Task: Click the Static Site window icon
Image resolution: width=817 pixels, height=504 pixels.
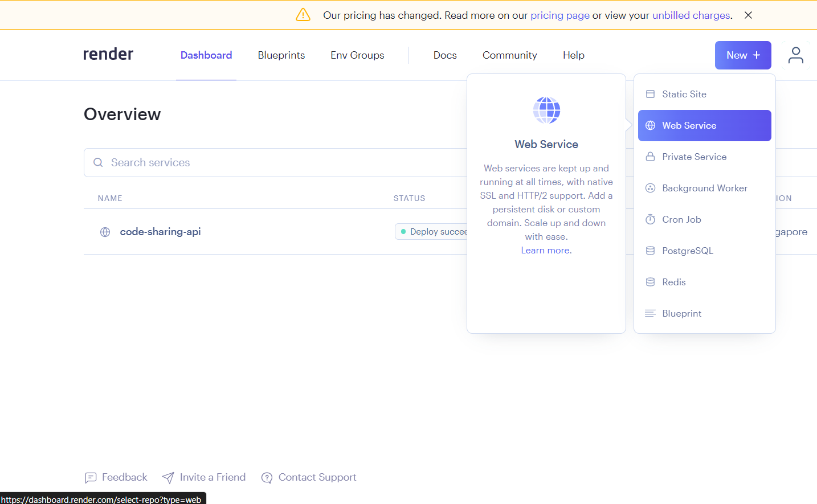Action: point(650,94)
